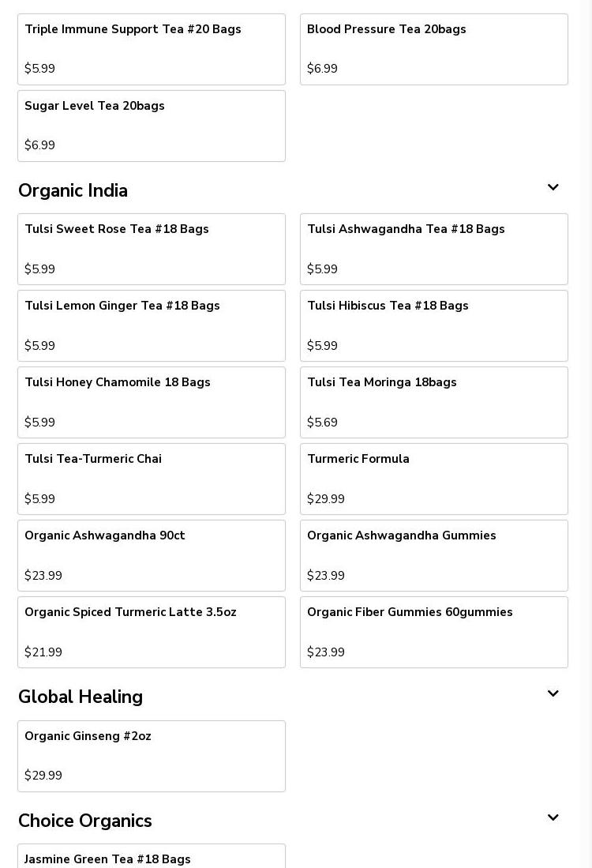Open Organic Ashwagandha 90ct card
This screenshot has height=868, width=592.
click(152, 555)
